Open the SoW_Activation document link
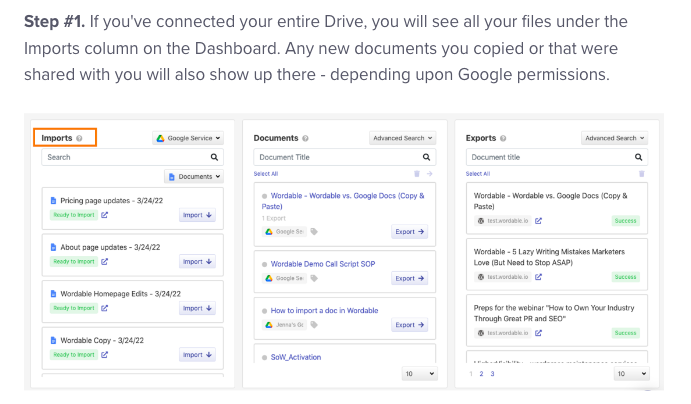The height and width of the screenshot is (404, 691). [296, 357]
